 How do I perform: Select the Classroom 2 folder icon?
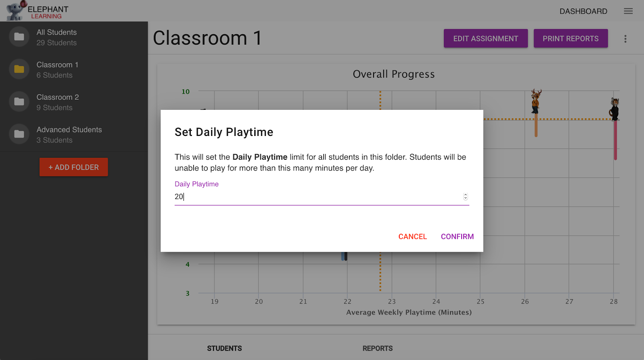point(19,101)
